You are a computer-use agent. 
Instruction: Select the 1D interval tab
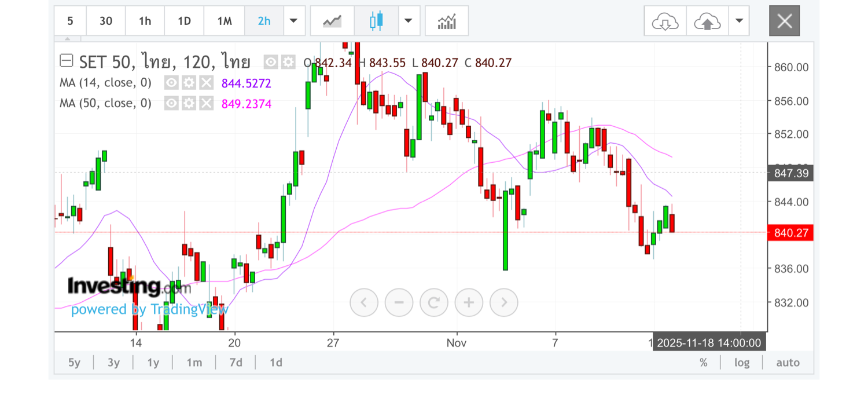click(184, 21)
